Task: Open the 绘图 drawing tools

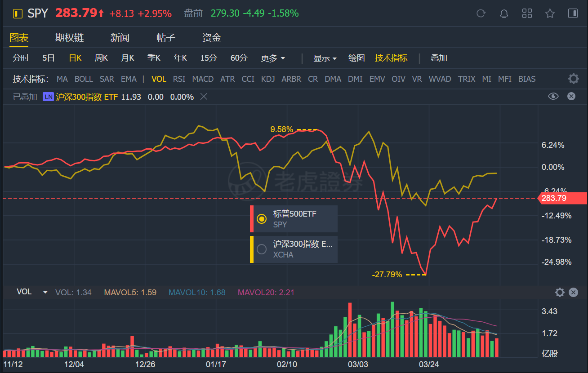Action: [x=356, y=58]
